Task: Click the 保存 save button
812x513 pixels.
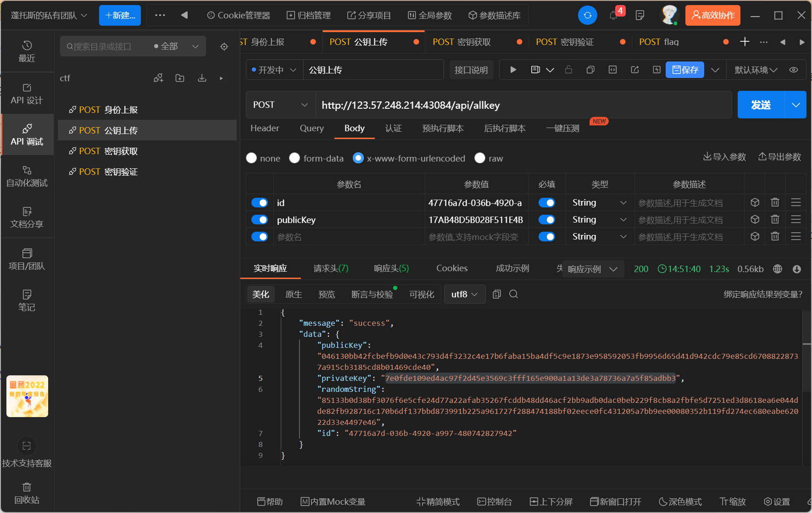Action: (685, 70)
